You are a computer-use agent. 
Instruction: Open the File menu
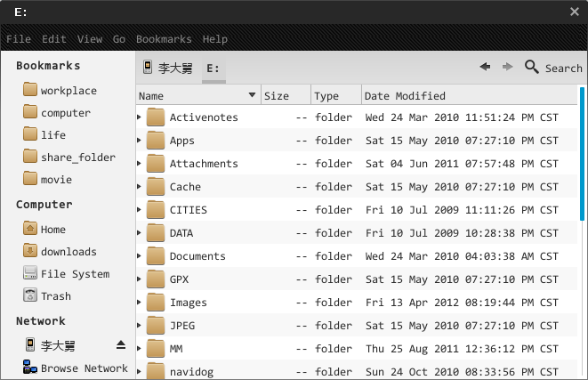pos(19,39)
